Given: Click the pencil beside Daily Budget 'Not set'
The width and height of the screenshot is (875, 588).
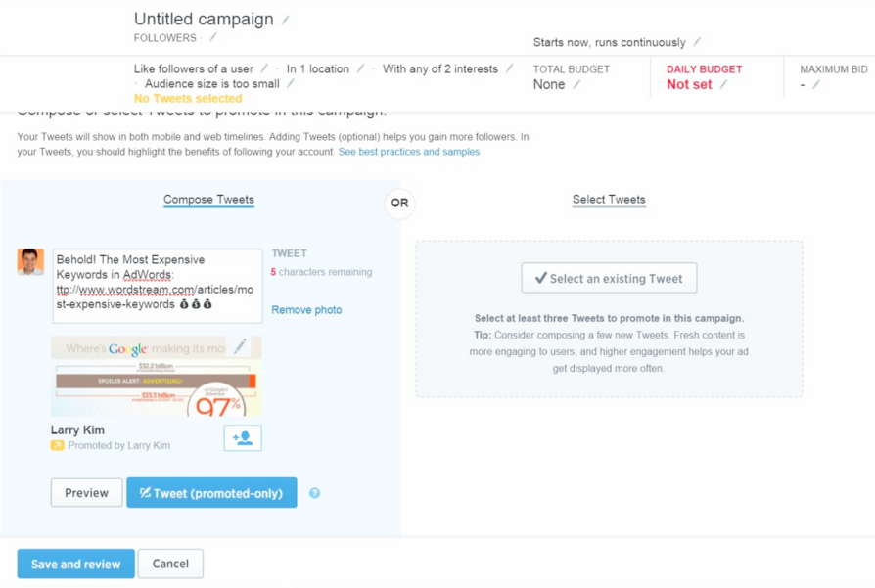Looking at the screenshot, I should point(723,85).
